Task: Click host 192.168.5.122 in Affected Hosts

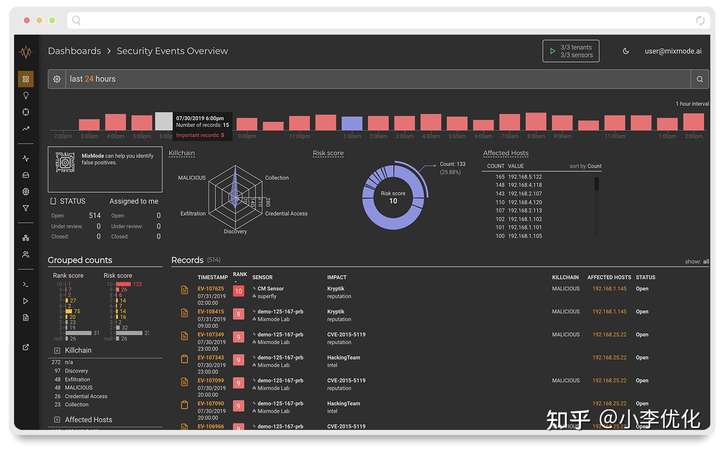Action: [x=525, y=177]
